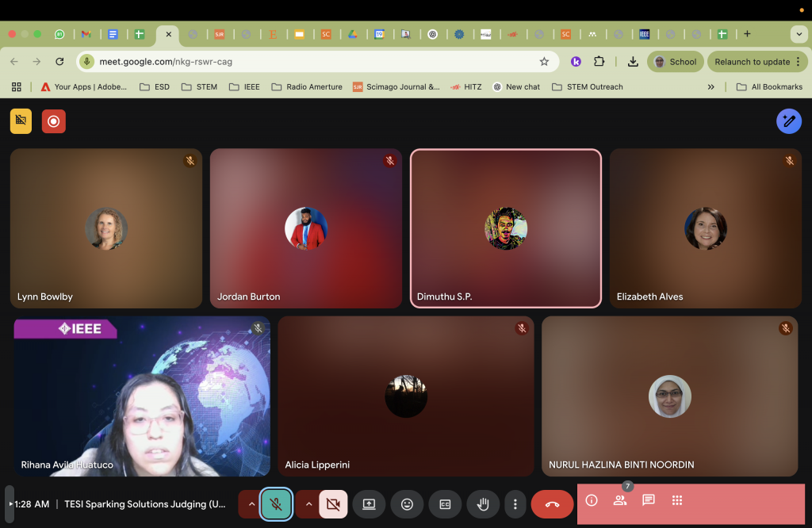Select Elizabeth Alves's video tile
This screenshot has height=528, width=812.
(x=705, y=228)
